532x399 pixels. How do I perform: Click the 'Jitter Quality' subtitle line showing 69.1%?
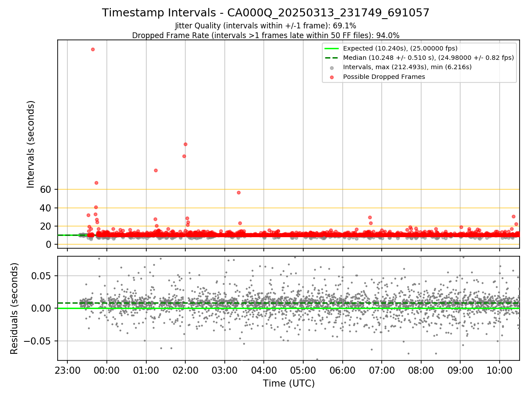266,26
